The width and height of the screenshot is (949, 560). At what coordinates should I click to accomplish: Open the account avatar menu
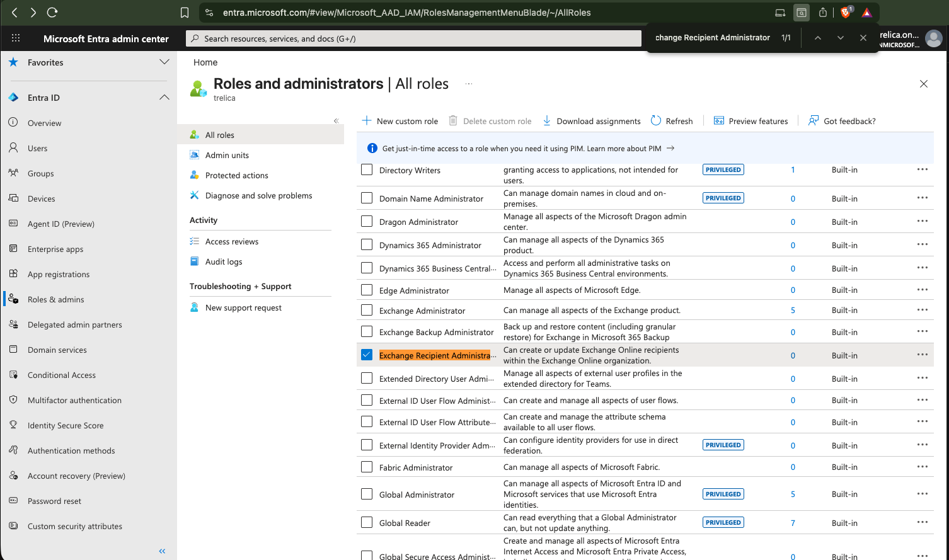pyautogui.click(x=934, y=38)
